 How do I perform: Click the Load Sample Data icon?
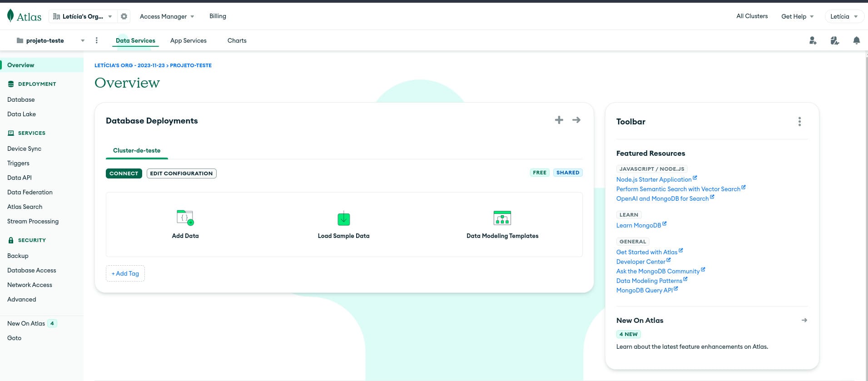tap(344, 218)
